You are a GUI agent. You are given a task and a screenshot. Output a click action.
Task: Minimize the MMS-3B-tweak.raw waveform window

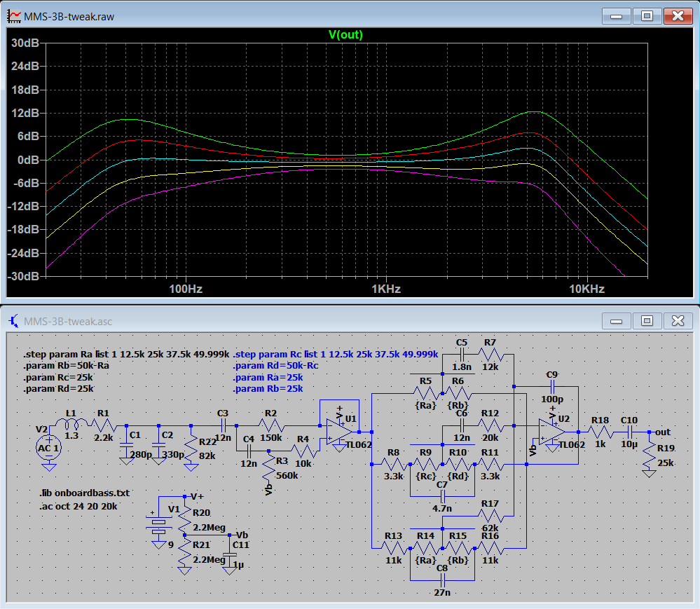pos(617,17)
